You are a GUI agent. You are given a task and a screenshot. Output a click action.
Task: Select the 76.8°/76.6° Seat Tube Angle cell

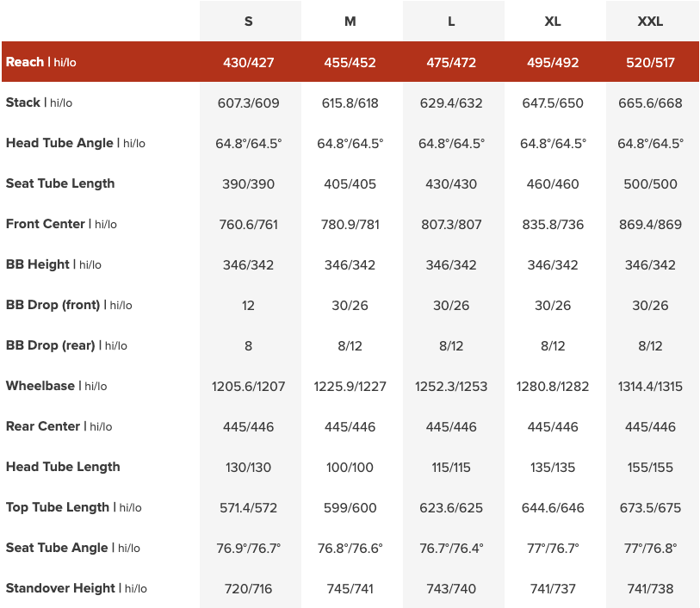click(x=350, y=549)
